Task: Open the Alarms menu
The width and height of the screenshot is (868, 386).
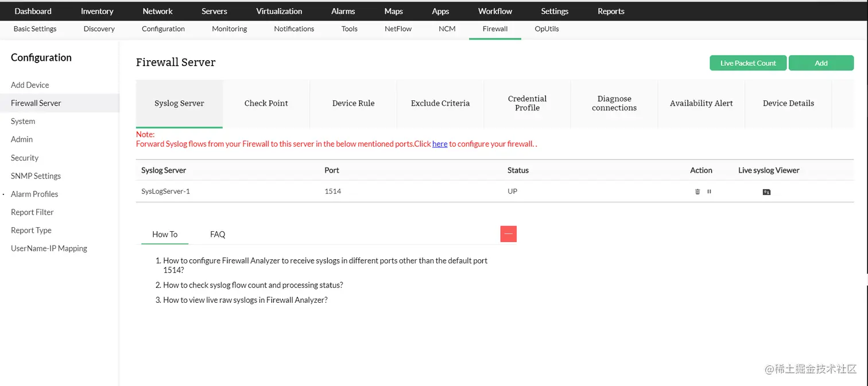Action: [343, 11]
